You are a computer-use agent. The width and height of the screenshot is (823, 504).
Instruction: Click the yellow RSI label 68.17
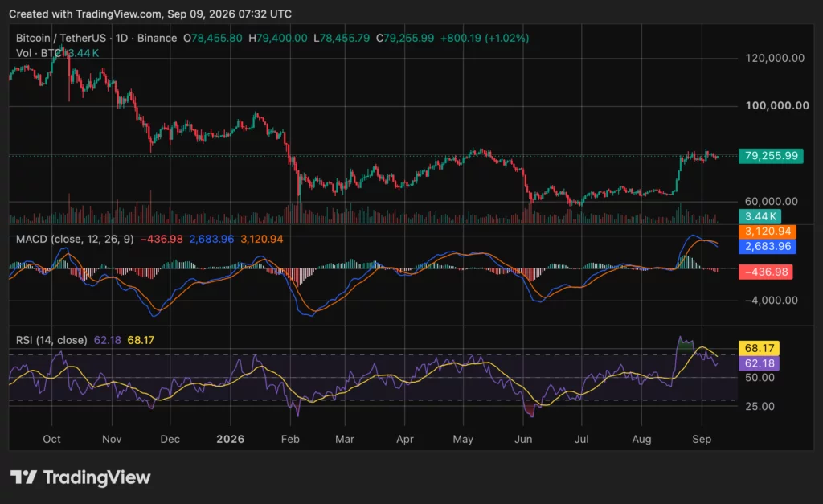click(759, 348)
